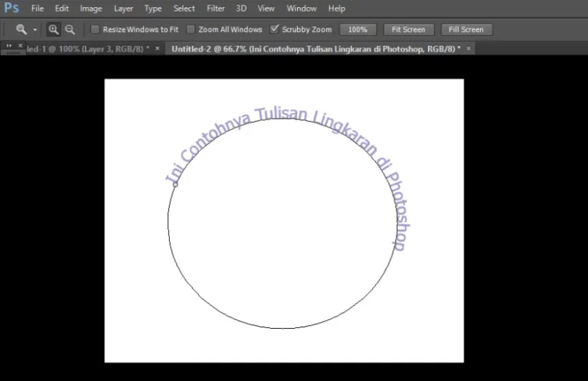Image resolution: width=588 pixels, height=381 pixels.
Task: Open the Window menu
Action: tap(302, 8)
